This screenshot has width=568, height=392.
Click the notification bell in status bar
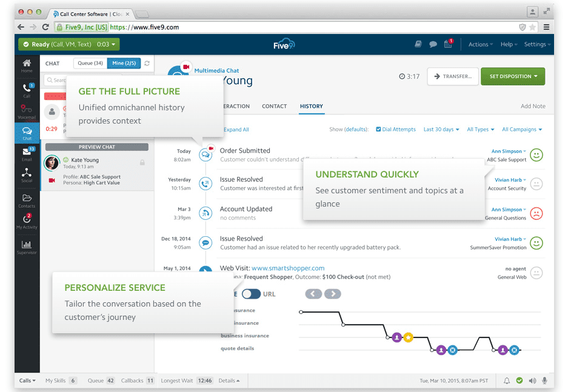pyautogui.click(x=507, y=380)
